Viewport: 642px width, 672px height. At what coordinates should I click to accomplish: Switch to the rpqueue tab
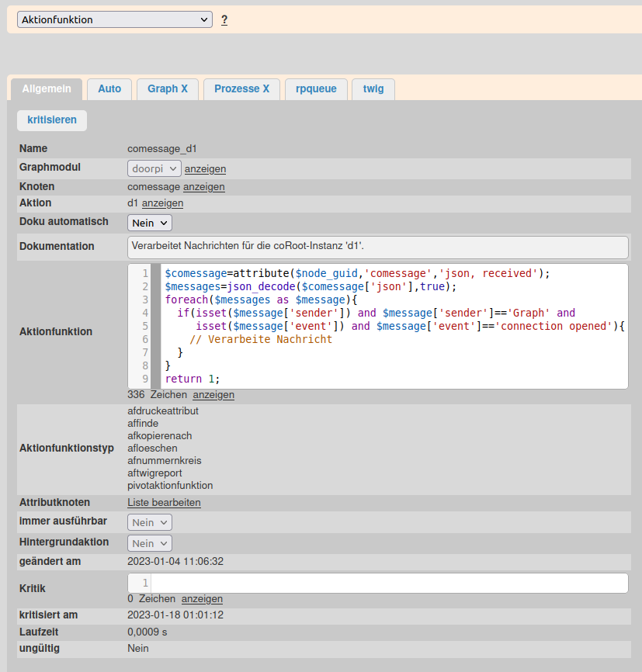(x=316, y=89)
